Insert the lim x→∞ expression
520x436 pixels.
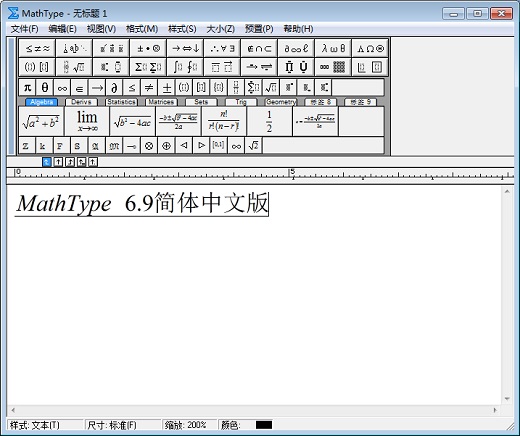[x=87, y=122]
